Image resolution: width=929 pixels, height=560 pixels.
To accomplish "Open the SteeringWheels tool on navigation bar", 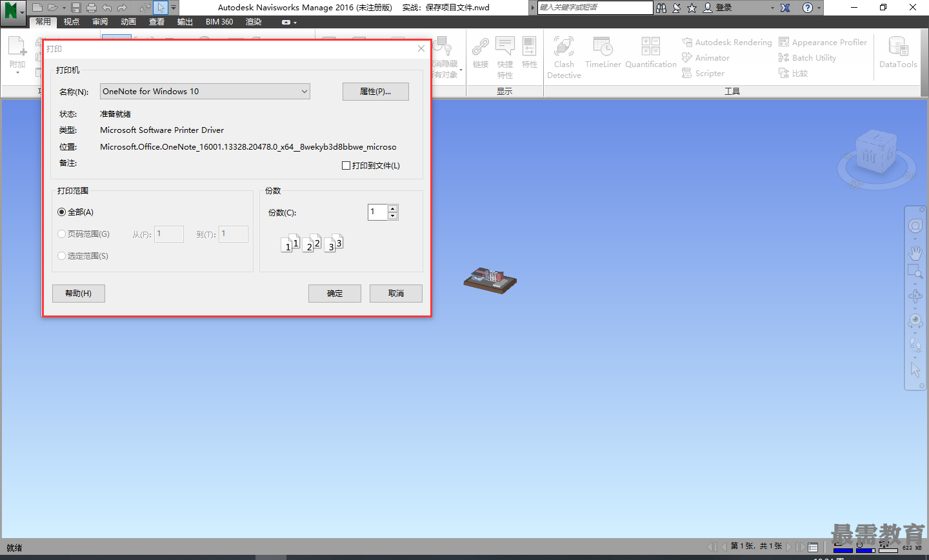I will pyautogui.click(x=915, y=226).
